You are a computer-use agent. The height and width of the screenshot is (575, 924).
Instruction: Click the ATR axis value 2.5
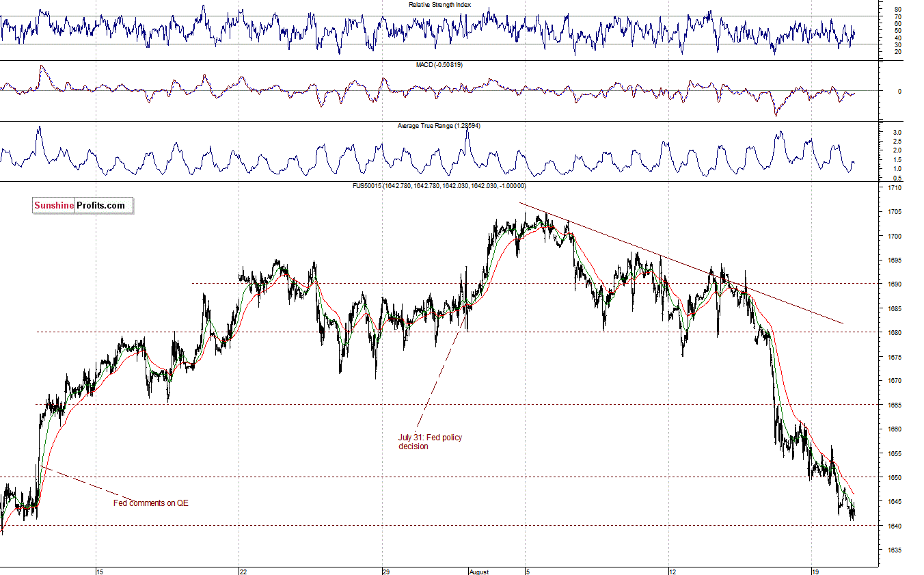[898, 141]
